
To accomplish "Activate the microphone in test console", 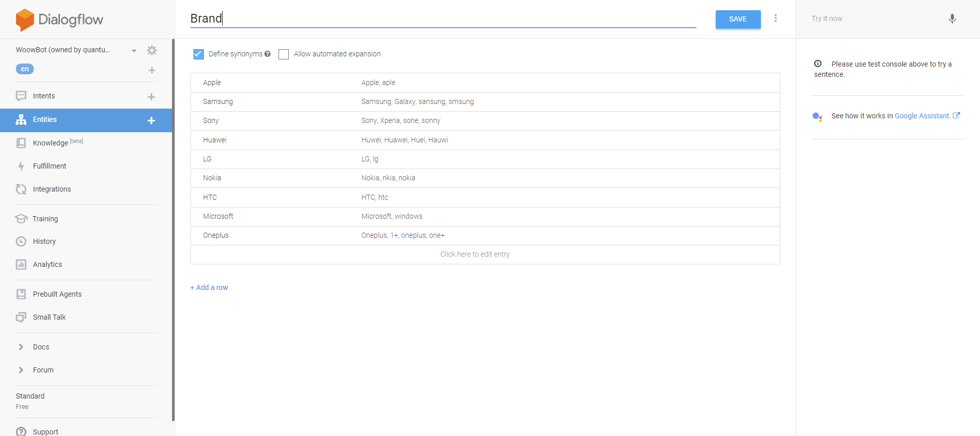I will click(952, 19).
